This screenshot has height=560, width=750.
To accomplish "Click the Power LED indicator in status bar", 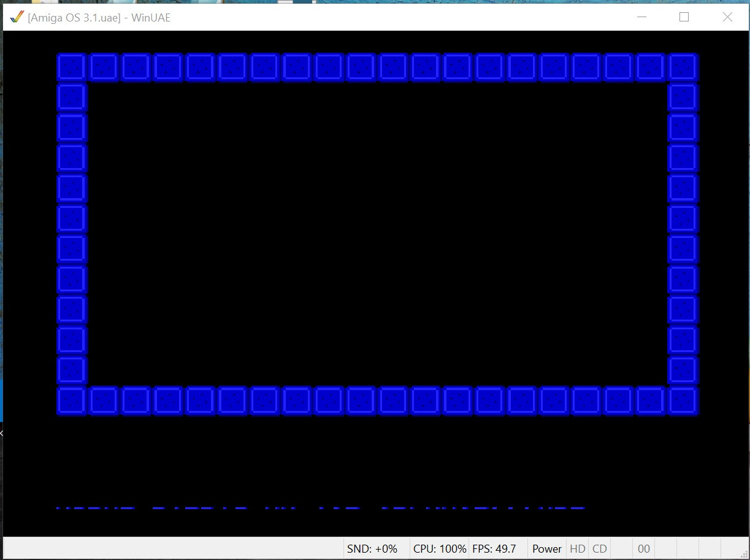I will pos(546,549).
